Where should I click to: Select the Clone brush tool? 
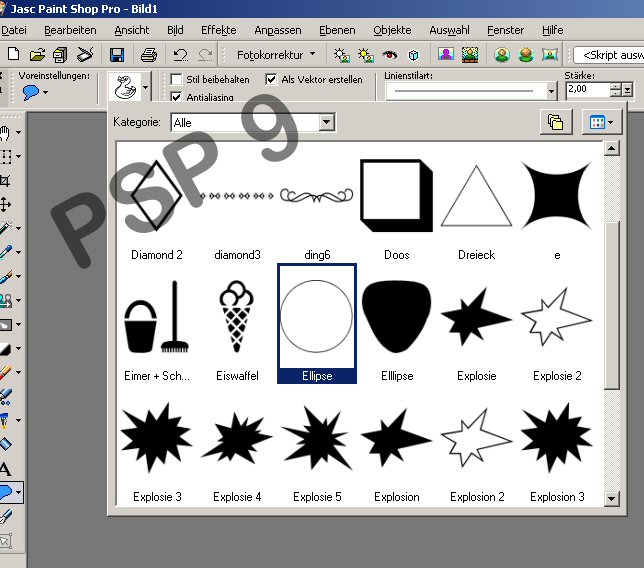pos(6,301)
